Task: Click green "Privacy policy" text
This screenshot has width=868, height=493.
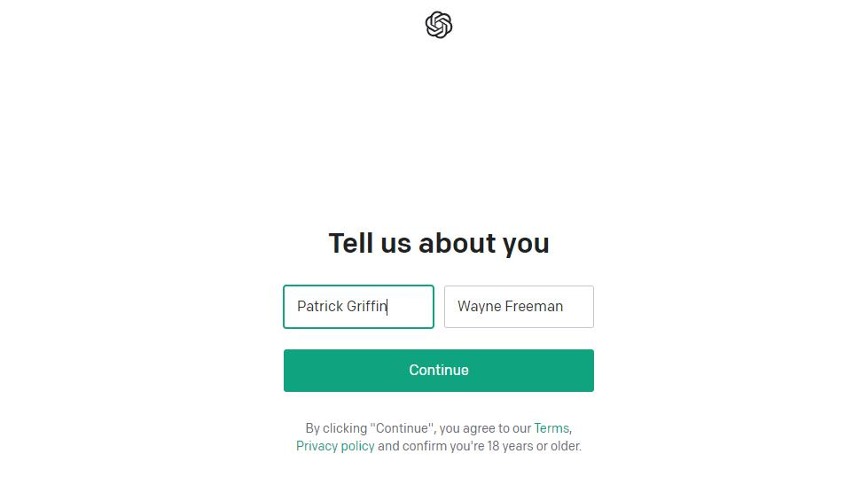Action: tap(335, 446)
